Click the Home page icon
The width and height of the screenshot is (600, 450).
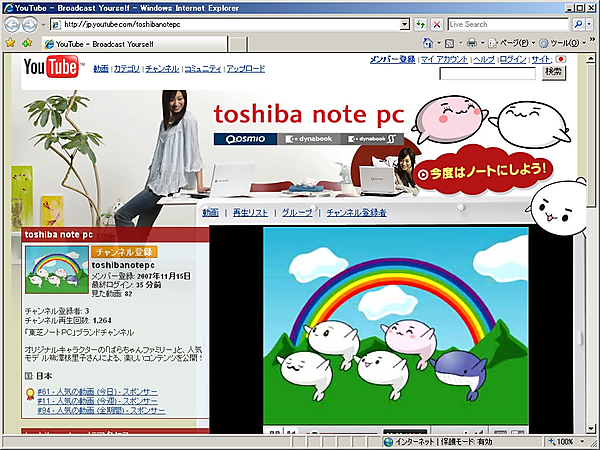tap(428, 43)
